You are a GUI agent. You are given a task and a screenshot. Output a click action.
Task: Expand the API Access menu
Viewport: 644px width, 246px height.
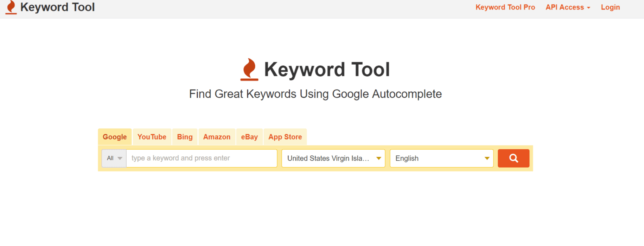(568, 7)
